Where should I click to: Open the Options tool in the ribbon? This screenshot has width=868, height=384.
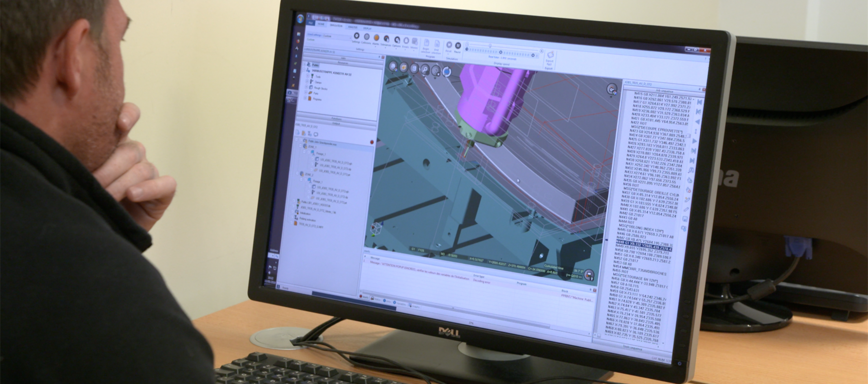(x=397, y=40)
